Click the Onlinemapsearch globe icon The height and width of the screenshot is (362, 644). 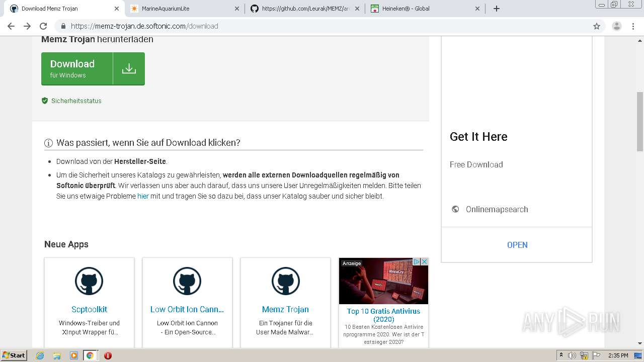pos(455,209)
